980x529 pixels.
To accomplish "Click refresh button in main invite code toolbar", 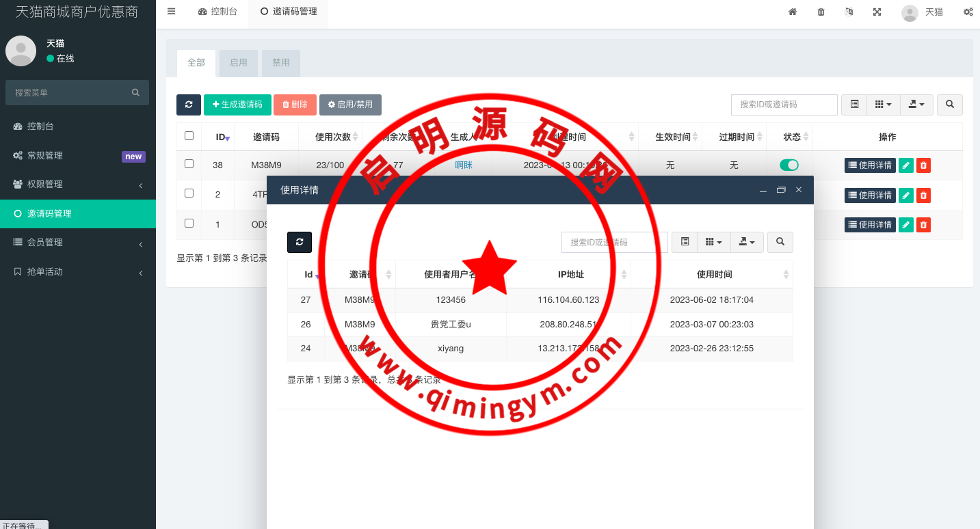I will point(189,105).
